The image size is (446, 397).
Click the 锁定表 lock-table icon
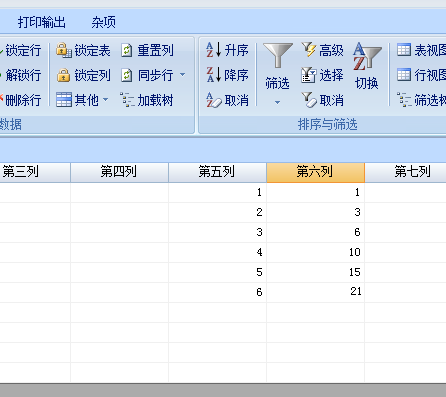click(x=64, y=51)
